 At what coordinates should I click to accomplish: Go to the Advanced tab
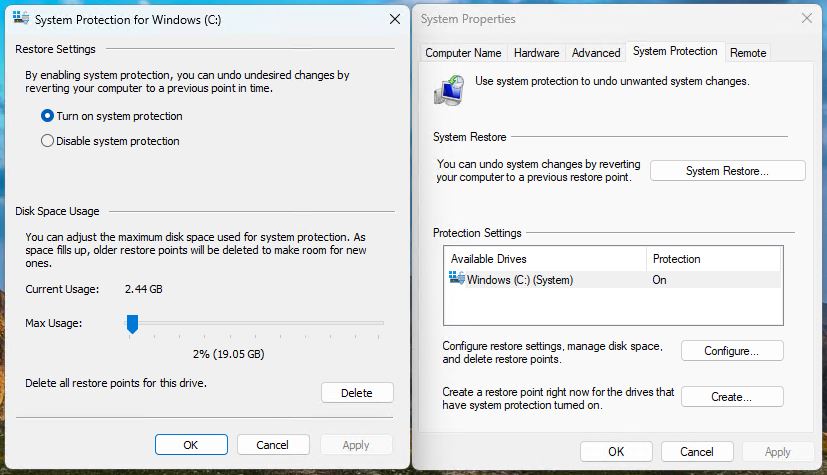tap(596, 53)
